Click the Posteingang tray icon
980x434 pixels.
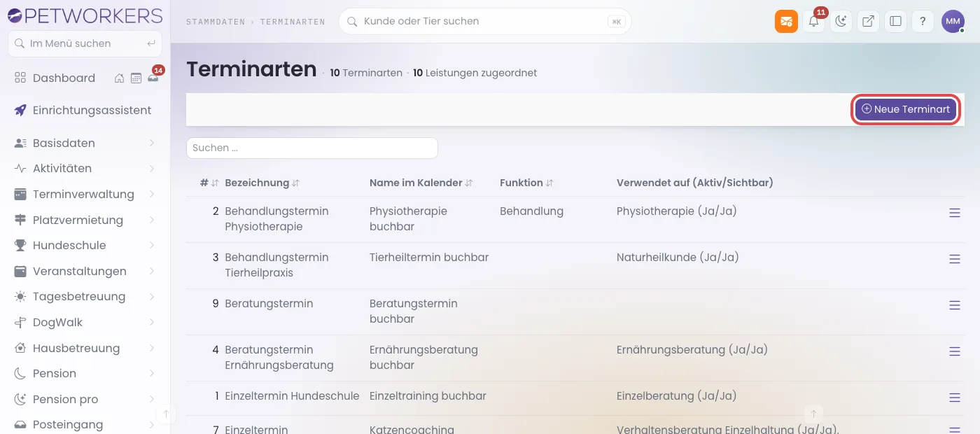point(20,424)
